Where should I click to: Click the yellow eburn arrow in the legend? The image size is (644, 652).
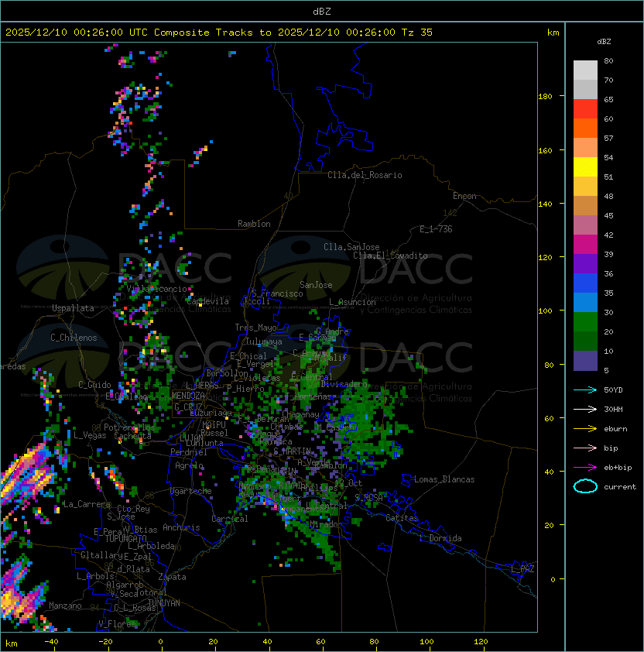tap(585, 429)
